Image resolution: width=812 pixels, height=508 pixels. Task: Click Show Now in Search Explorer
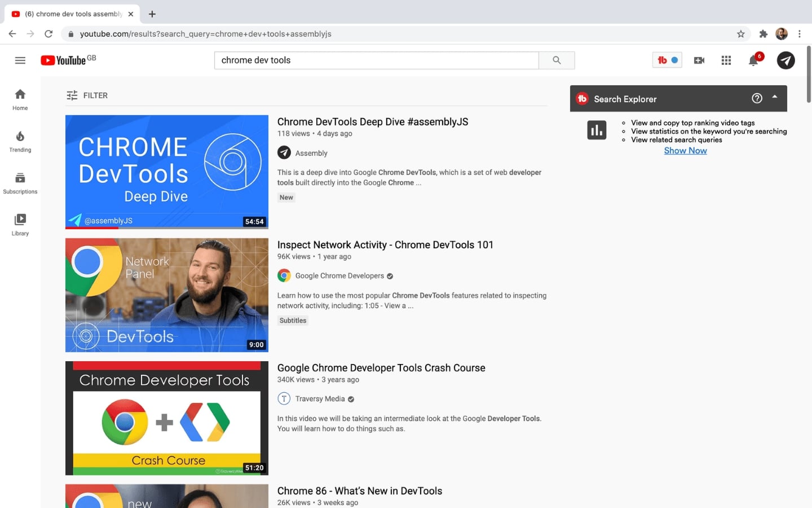[x=685, y=151]
